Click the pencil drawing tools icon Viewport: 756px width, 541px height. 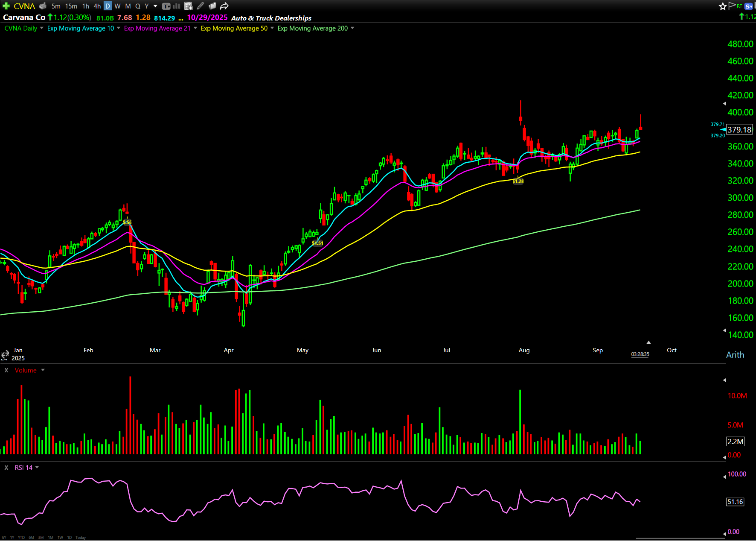pyautogui.click(x=201, y=6)
